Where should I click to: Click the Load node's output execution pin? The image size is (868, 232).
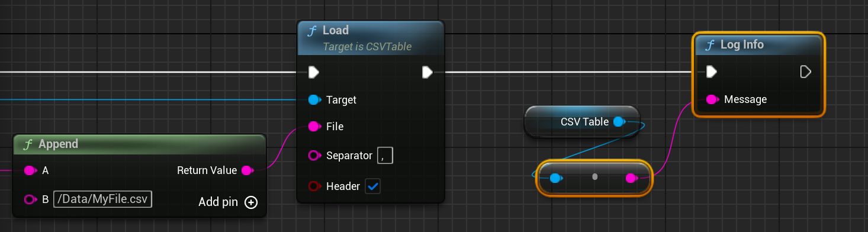[427, 72]
